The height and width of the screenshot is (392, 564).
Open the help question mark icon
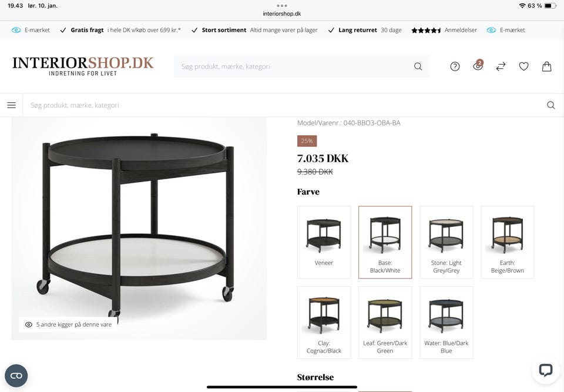(x=455, y=66)
